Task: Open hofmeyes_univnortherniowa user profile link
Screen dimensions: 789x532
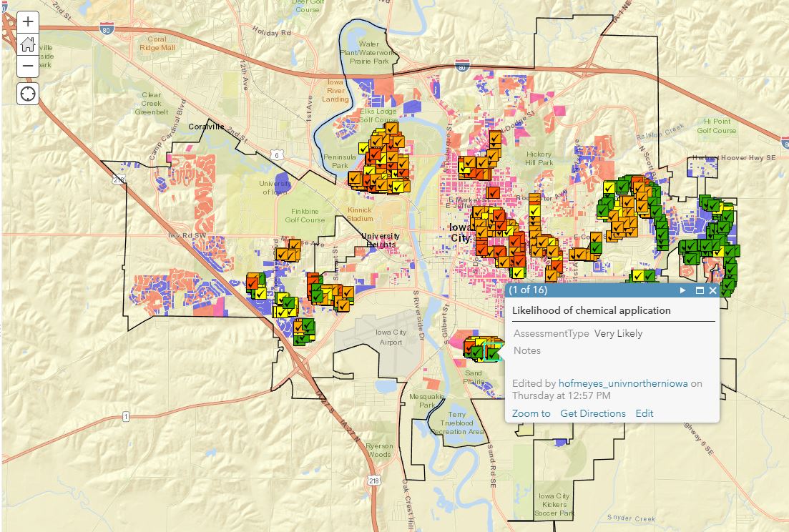Action: click(623, 383)
